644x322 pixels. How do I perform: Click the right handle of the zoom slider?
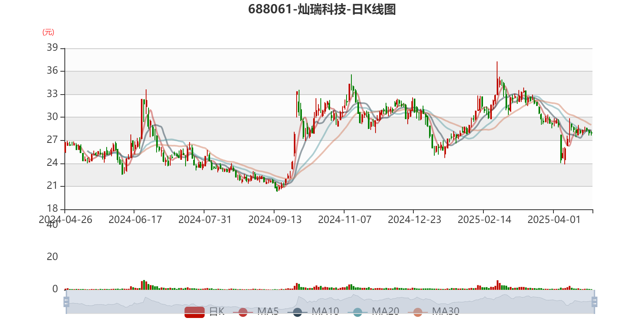click(x=595, y=301)
